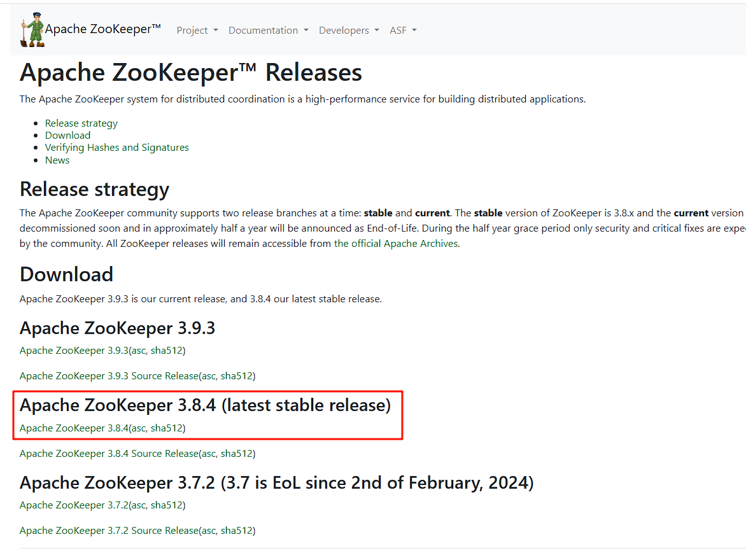Open the Developers dropdown menu

[348, 31]
